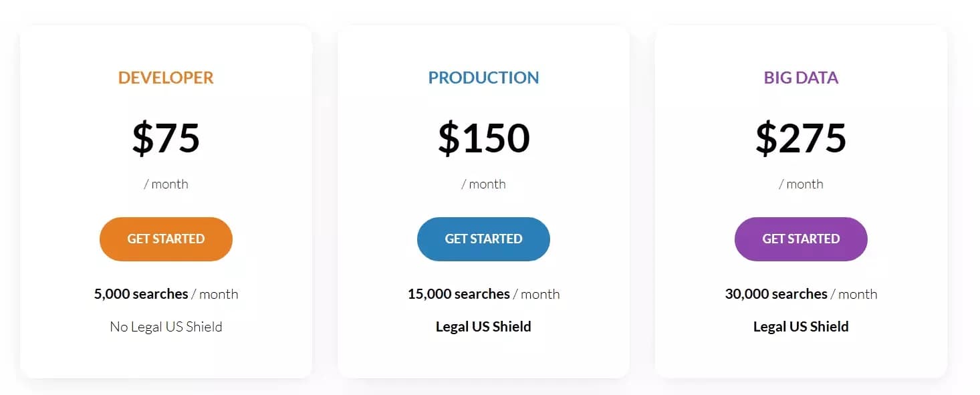Click Legal US Shield on Production card
Screen dimensions: 980x395
pyautogui.click(x=483, y=326)
